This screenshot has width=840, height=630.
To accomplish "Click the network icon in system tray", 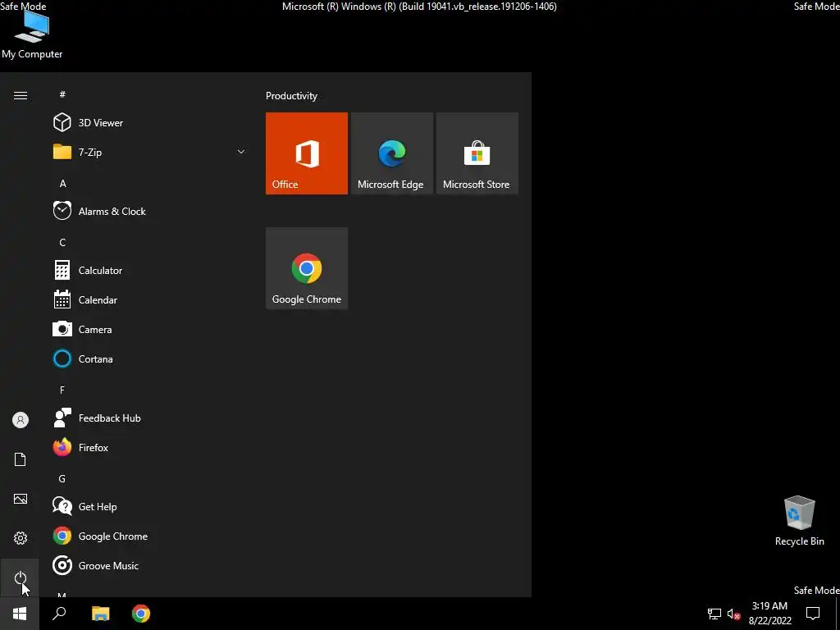I will 714,614.
